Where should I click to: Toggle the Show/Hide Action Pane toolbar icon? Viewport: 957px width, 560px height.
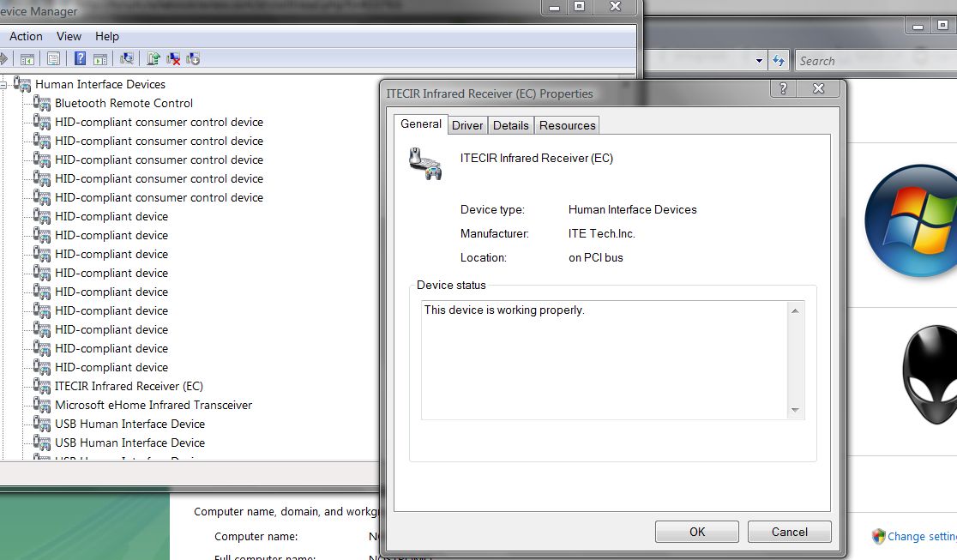[100, 58]
